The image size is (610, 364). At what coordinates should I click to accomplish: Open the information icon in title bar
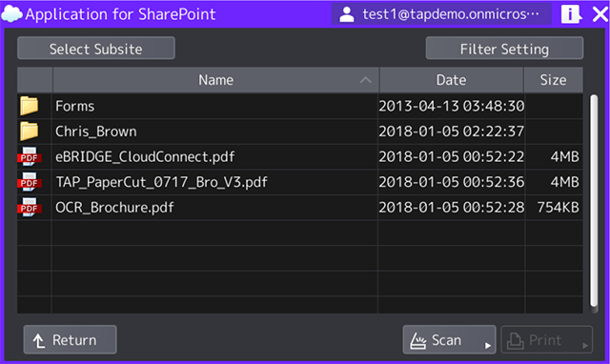pyautogui.click(x=571, y=14)
